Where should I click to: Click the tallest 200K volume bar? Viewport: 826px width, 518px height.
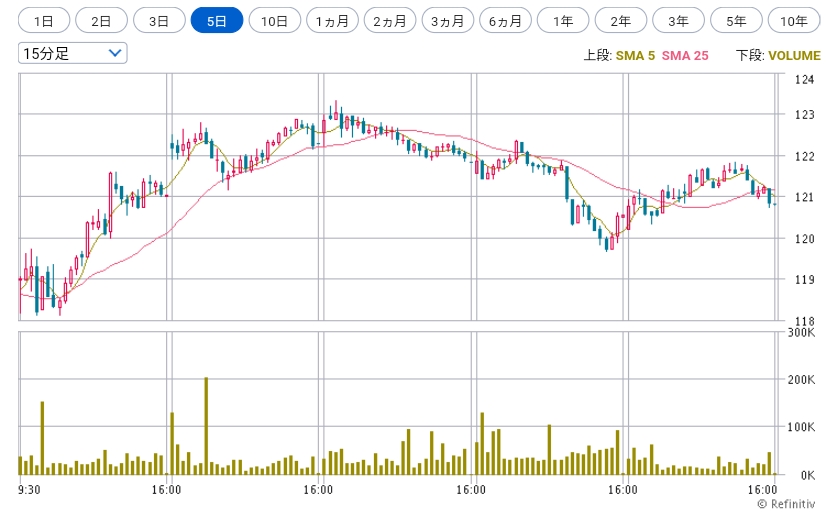tap(206, 426)
